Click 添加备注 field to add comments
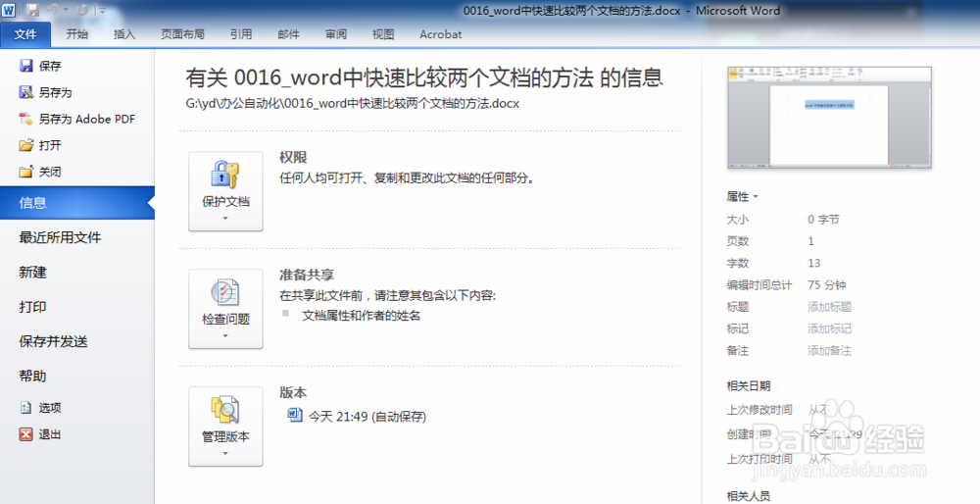Viewport: 980px width, 504px height. point(829,350)
